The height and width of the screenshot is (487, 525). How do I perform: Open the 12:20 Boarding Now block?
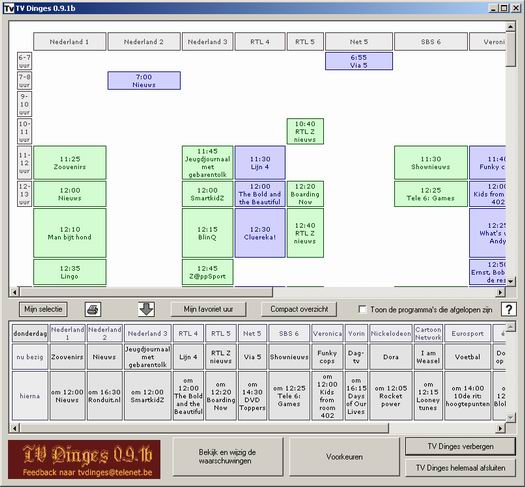tap(305, 194)
